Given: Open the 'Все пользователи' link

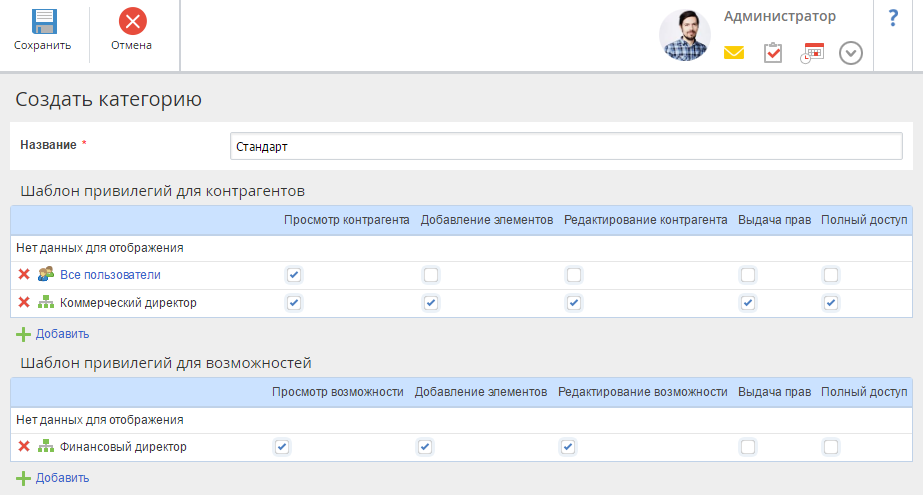Looking at the screenshot, I should (110, 275).
